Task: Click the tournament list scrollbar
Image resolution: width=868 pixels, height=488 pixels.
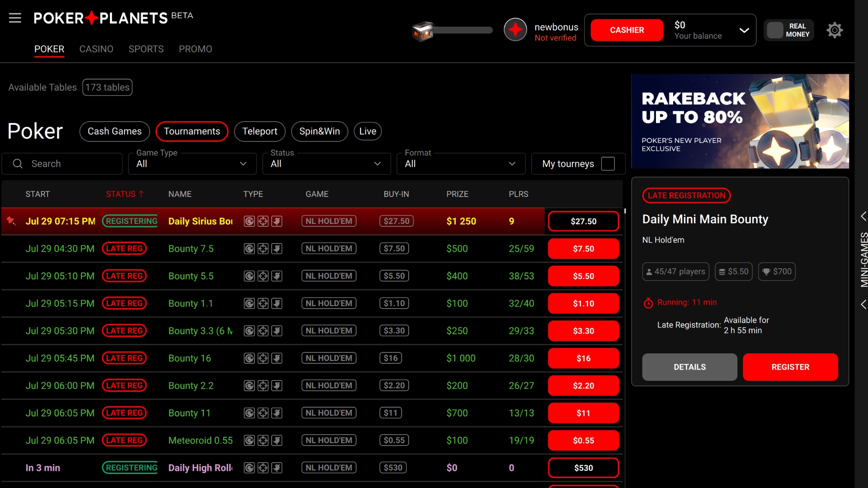Action: tap(625, 211)
